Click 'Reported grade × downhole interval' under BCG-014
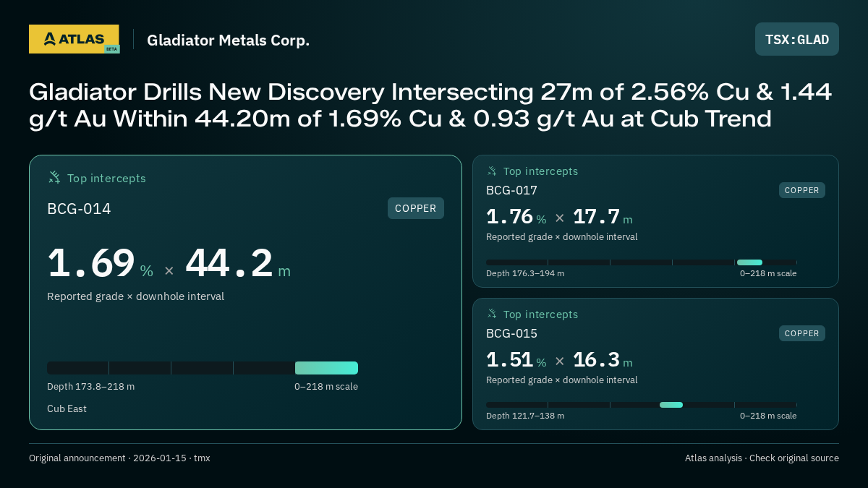This screenshot has height=488, width=868. (x=135, y=296)
